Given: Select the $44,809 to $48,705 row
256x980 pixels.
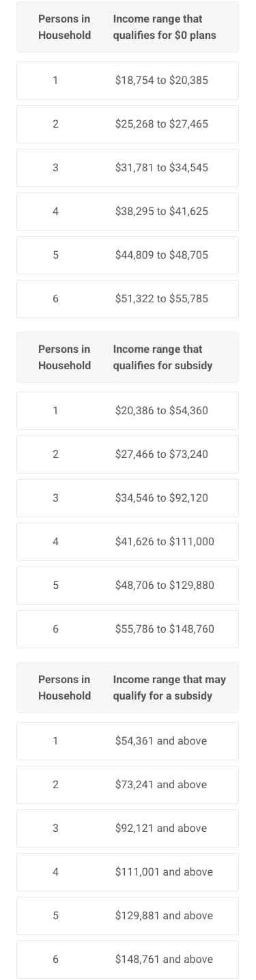Looking at the screenshot, I should click(128, 255).
